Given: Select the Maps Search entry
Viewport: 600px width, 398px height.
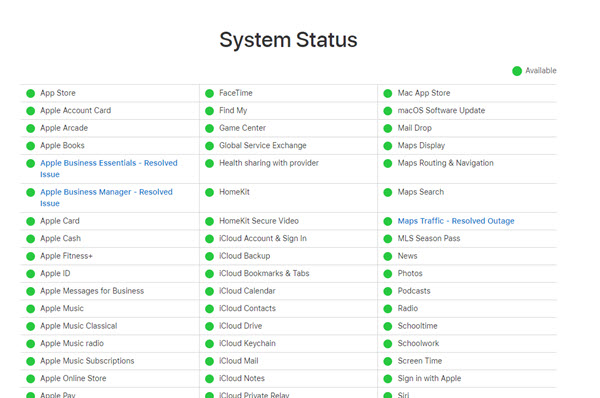Looking at the screenshot, I should tap(421, 192).
